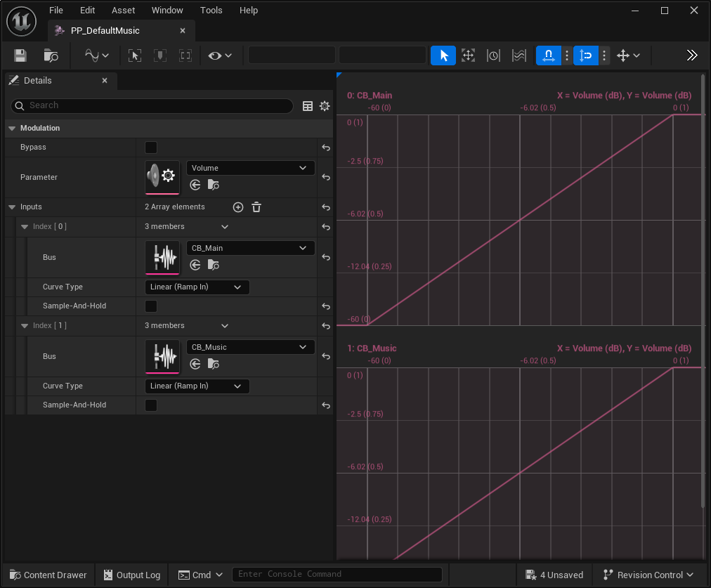Screen dimensions: 711x588
Task: Open the eye view options dropdown
Action: point(220,55)
